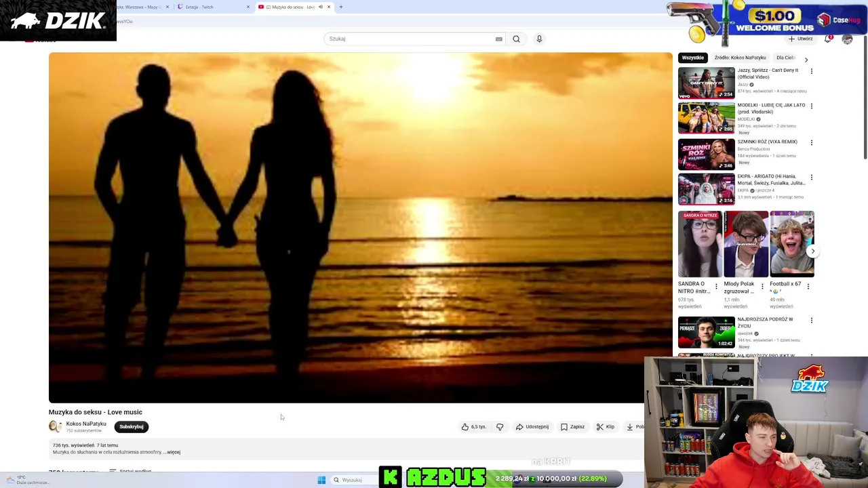
Task: Click the CaseHug welcome bonus banner
Action: pos(766,20)
